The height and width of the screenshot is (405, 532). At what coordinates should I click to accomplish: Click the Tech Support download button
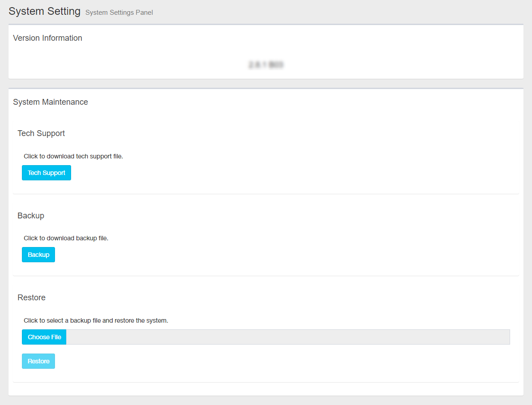tap(46, 173)
